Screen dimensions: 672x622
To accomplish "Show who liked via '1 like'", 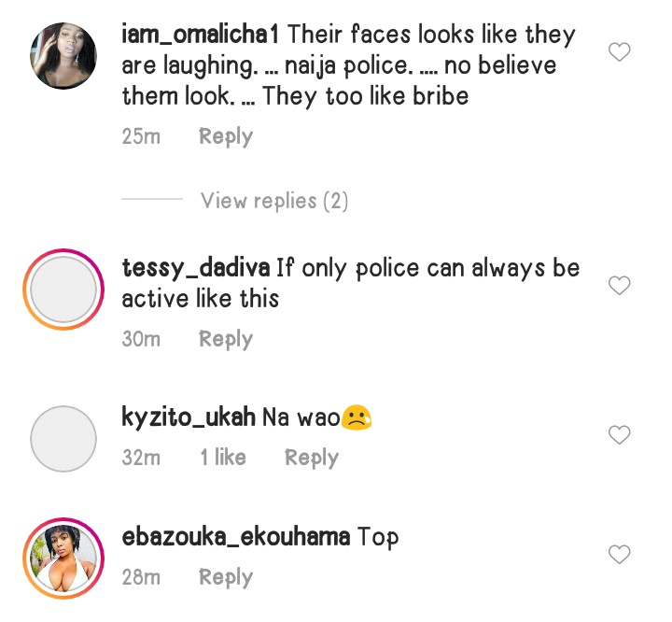I will (222, 458).
